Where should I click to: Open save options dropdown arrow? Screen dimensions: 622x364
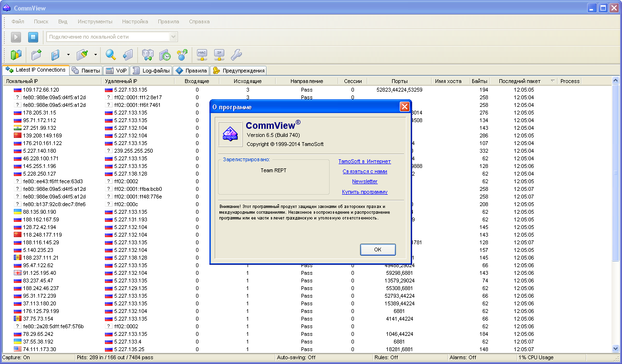(68, 55)
